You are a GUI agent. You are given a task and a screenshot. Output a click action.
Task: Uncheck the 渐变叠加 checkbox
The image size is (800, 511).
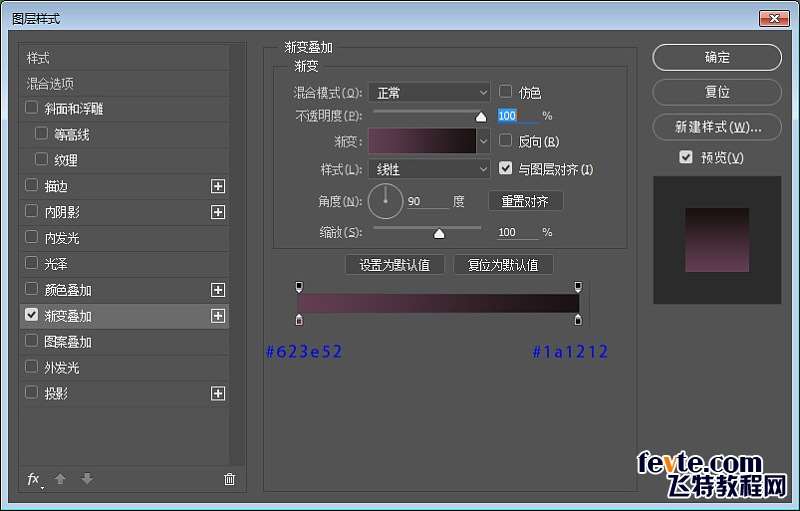point(32,315)
